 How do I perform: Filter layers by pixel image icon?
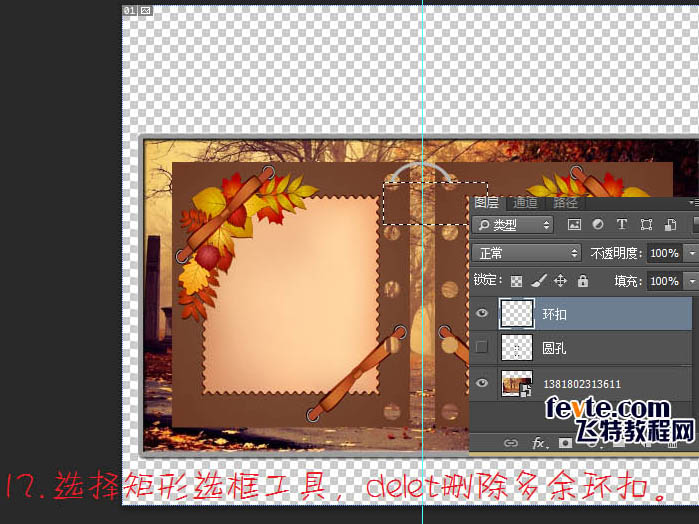pyautogui.click(x=574, y=224)
